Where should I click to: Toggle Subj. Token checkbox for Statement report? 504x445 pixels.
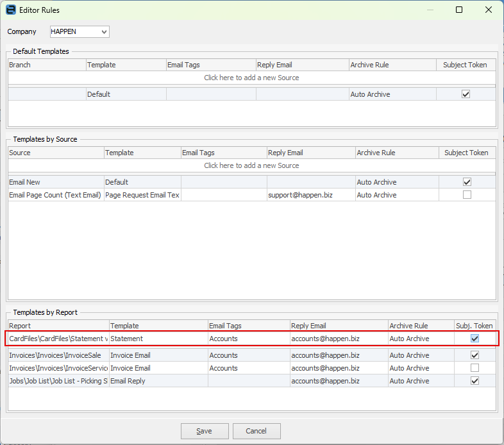pos(475,339)
